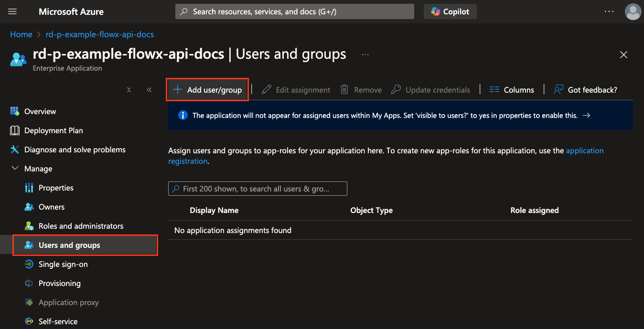Viewport: 644px width, 329px height.
Task: Open Deployment Plan in the sidebar
Action: pyautogui.click(x=54, y=130)
